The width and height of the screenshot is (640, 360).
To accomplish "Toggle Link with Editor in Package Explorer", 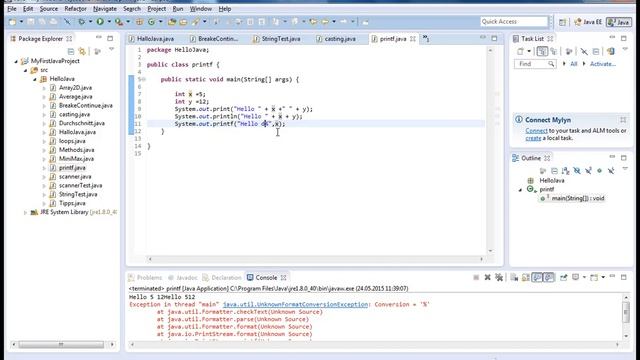I will [82, 51].
